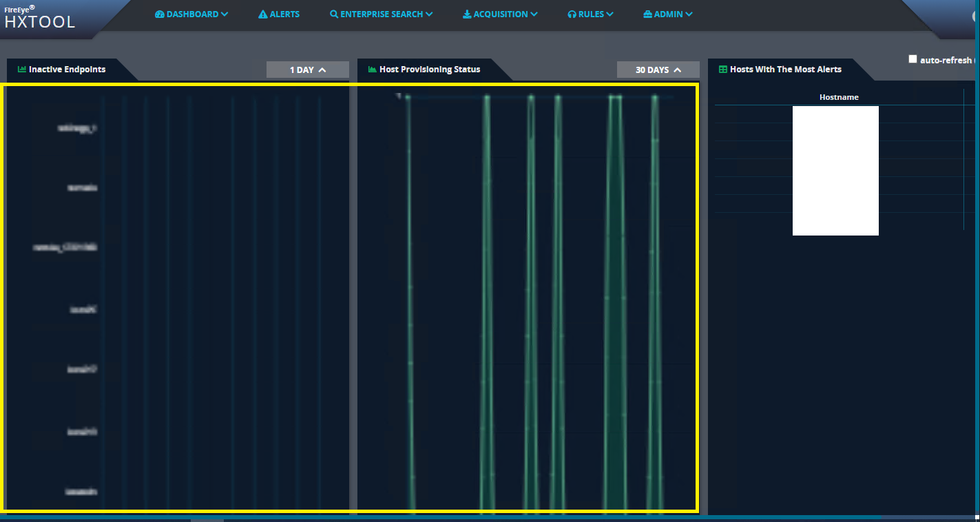Viewport: 980px width, 522px height.
Task: Expand the Admin menu options
Action: click(667, 13)
